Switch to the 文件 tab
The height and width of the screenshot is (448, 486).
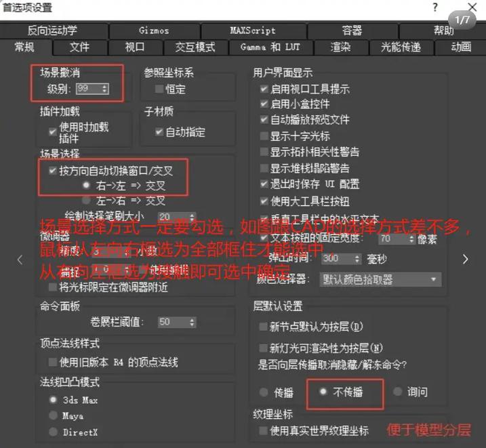(80, 47)
